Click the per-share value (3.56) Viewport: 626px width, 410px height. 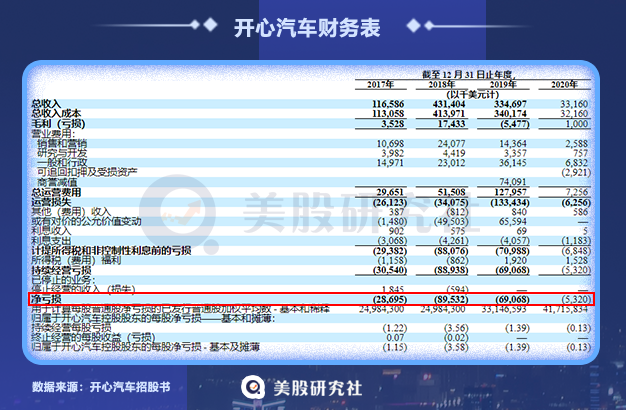[456, 328]
